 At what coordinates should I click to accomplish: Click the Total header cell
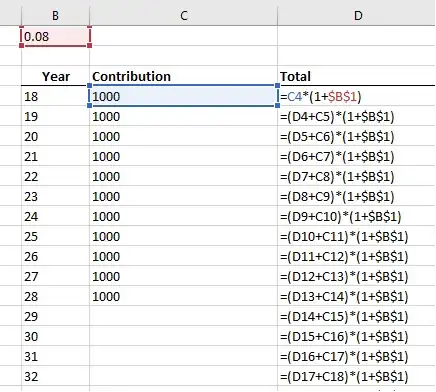click(357, 76)
